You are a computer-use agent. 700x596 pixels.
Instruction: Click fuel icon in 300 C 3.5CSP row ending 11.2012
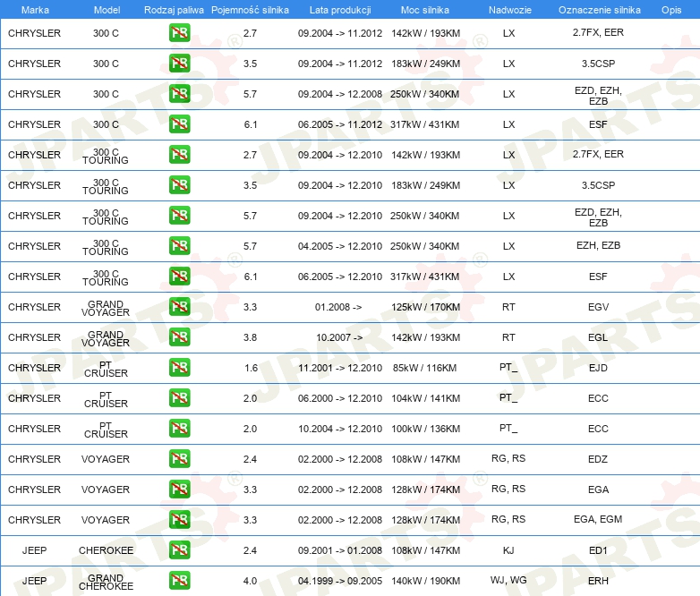179,63
